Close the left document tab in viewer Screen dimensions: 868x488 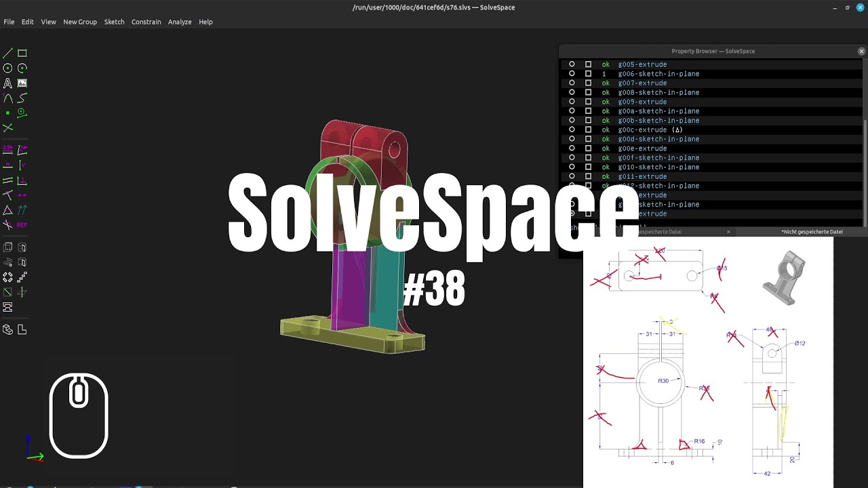click(728, 232)
